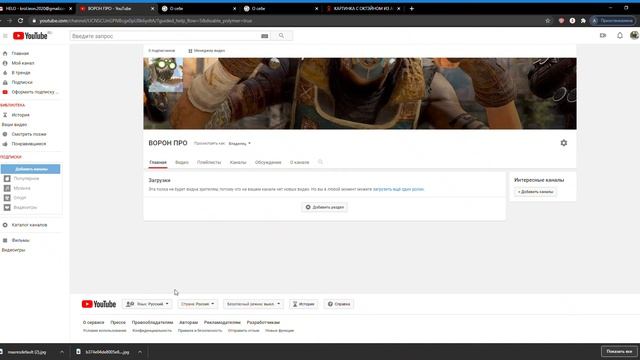Screen dimensions: 640x360
Task: Open the Страна: Россия country dropdown
Action: (198, 304)
